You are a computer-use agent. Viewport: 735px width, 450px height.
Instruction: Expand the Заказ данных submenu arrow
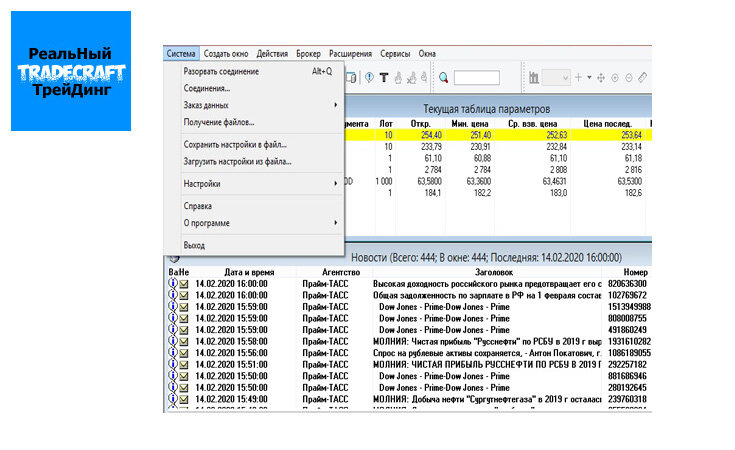coord(336,105)
